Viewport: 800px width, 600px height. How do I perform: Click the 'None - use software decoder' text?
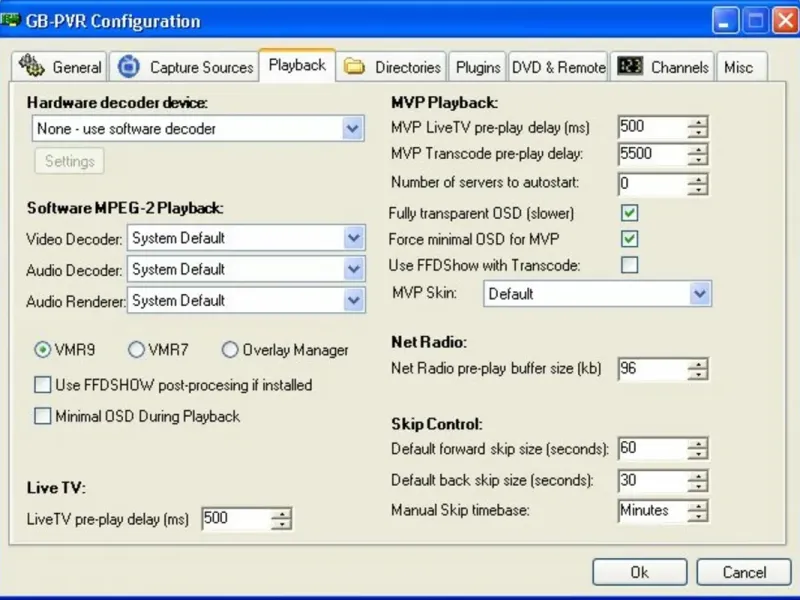(127, 129)
